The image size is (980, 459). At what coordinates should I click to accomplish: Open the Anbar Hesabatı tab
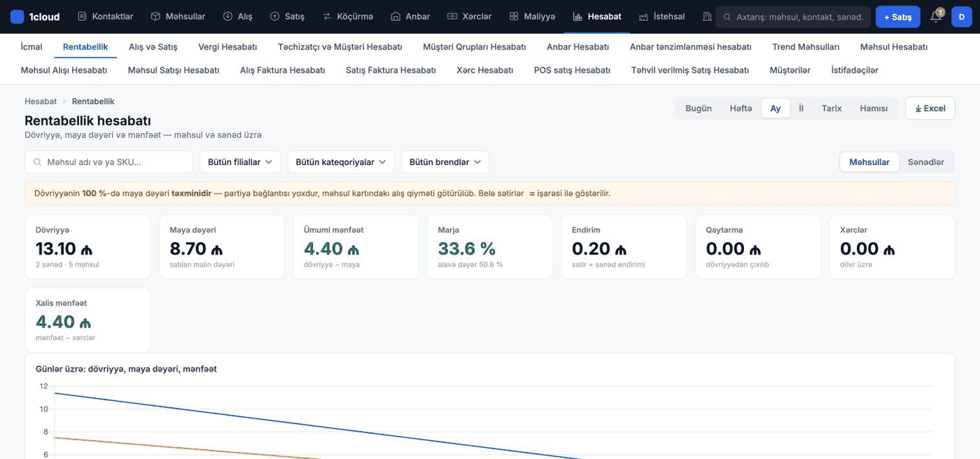tap(577, 47)
